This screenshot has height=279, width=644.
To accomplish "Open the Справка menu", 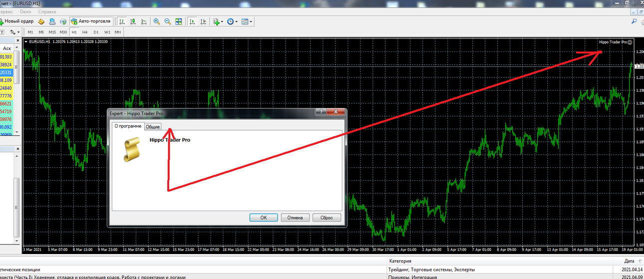I will pyautogui.click(x=47, y=11).
